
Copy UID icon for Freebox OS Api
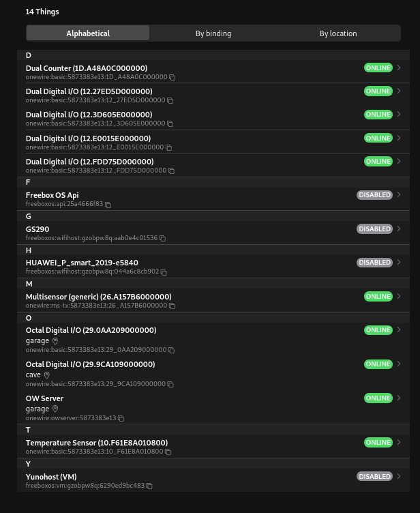(108, 205)
